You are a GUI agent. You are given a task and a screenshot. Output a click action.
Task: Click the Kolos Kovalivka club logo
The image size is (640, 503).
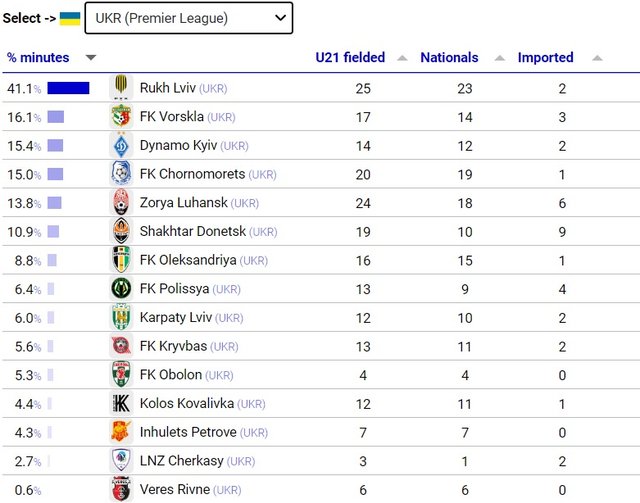[x=120, y=404]
